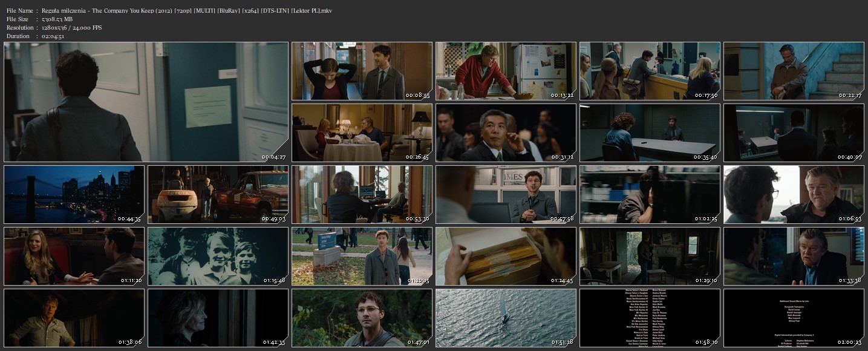
Task: Select the duration value 02:04:51
Action: point(53,36)
